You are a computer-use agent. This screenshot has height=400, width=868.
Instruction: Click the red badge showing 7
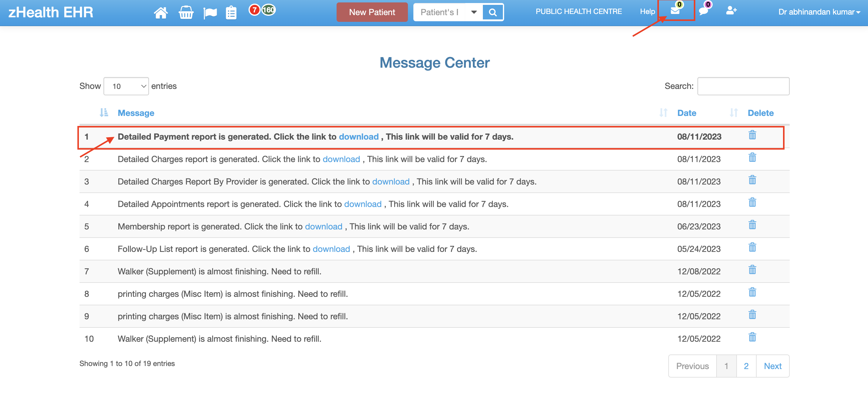[x=254, y=10]
